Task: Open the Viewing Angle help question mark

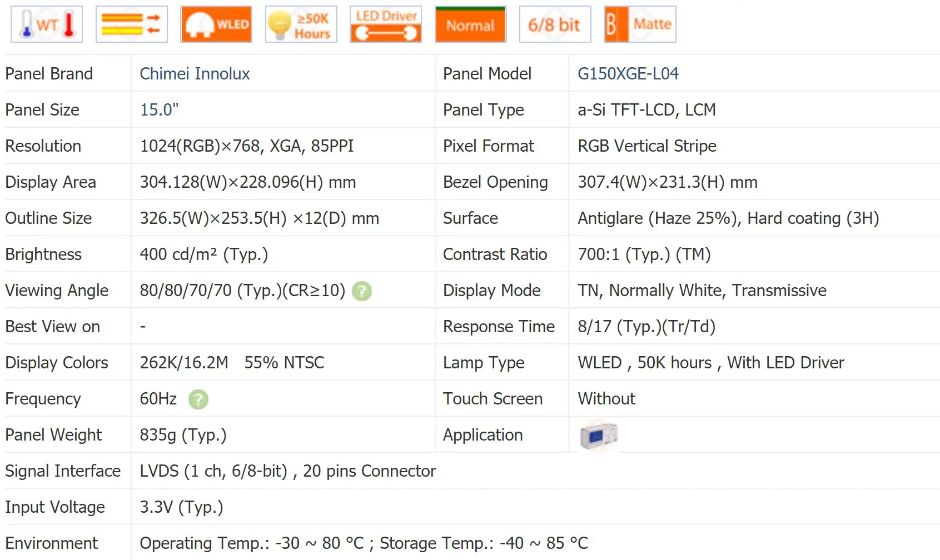Action: click(x=362, y=291)
